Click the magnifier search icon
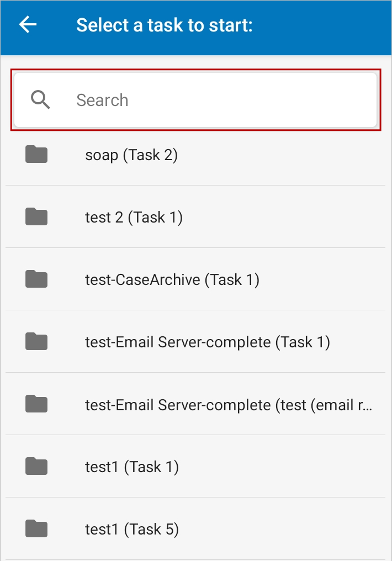Screen dimensions: 392x561 (40, 100)
